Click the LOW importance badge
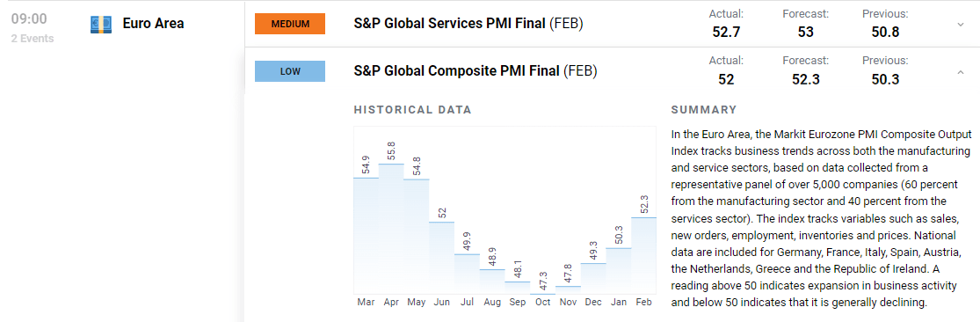 290,71
